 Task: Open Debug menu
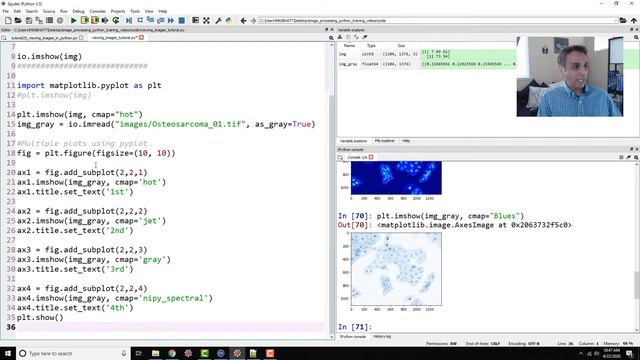78,11
